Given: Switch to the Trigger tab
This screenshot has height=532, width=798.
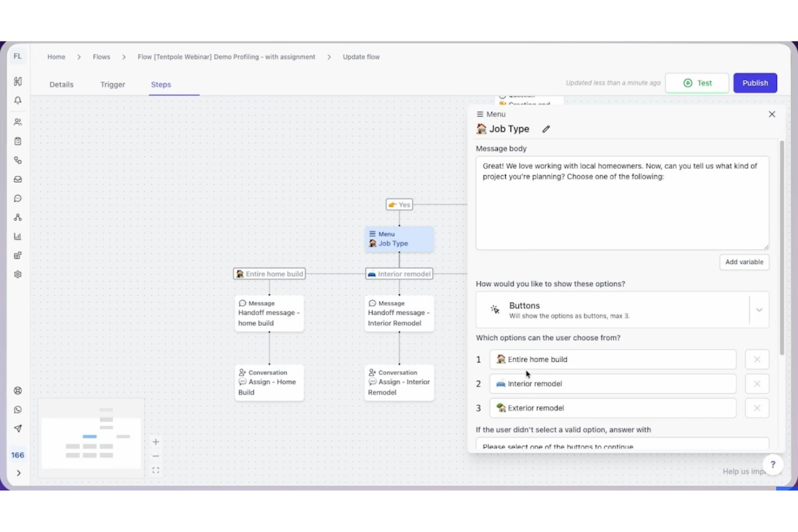Looking at the screenshot, I should (x=112, y=84).
